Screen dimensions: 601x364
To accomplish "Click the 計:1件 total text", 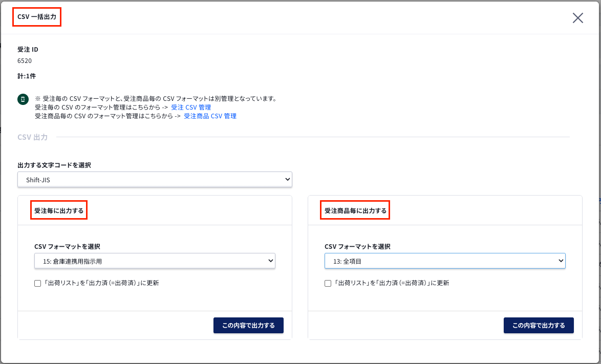I will [x=27, y=76].
